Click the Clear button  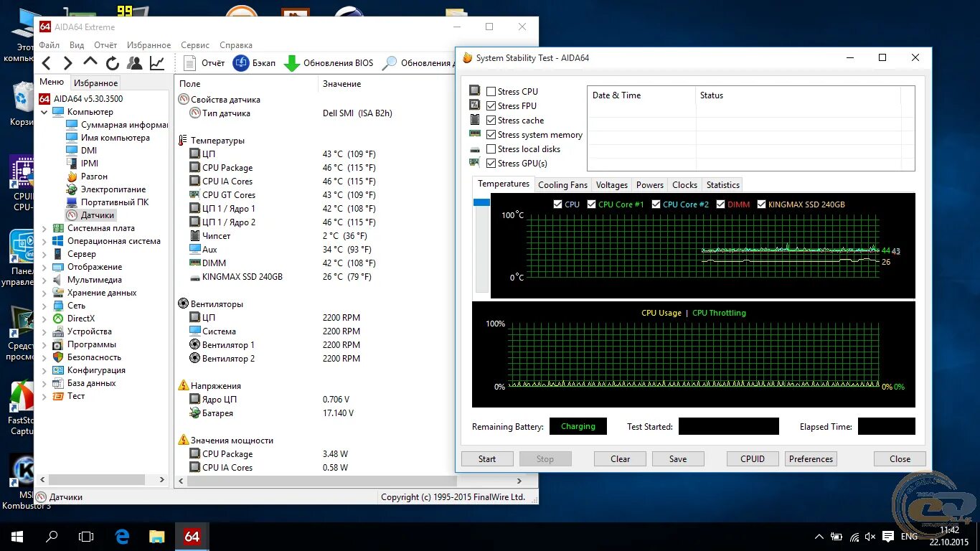point(621,459)
